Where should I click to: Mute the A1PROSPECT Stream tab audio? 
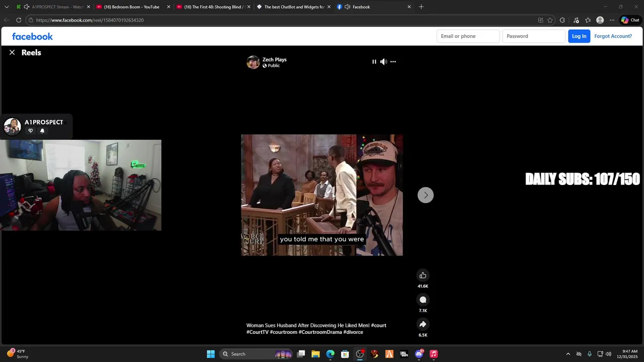tap(27, 7)
